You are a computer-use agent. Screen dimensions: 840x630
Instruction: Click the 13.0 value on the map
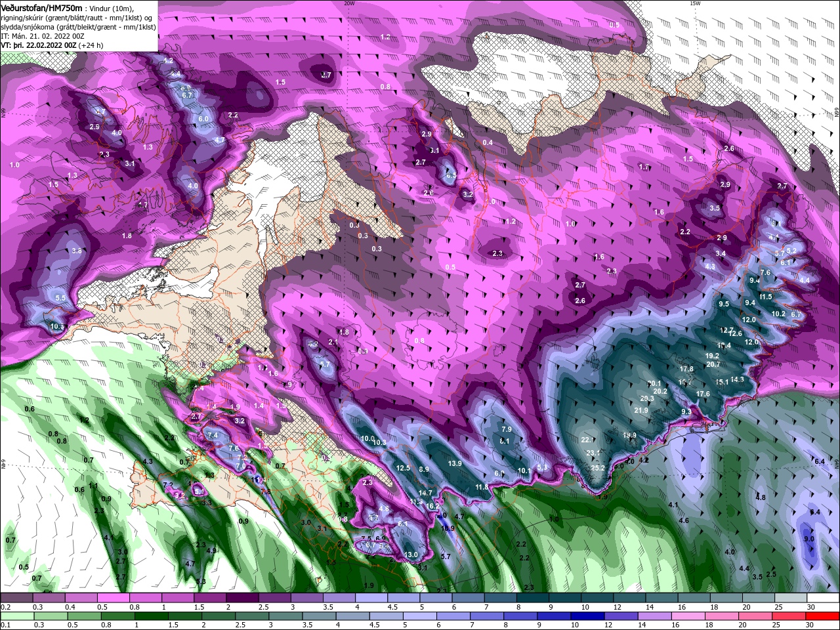pyautogui.click(x=411, y=555)
